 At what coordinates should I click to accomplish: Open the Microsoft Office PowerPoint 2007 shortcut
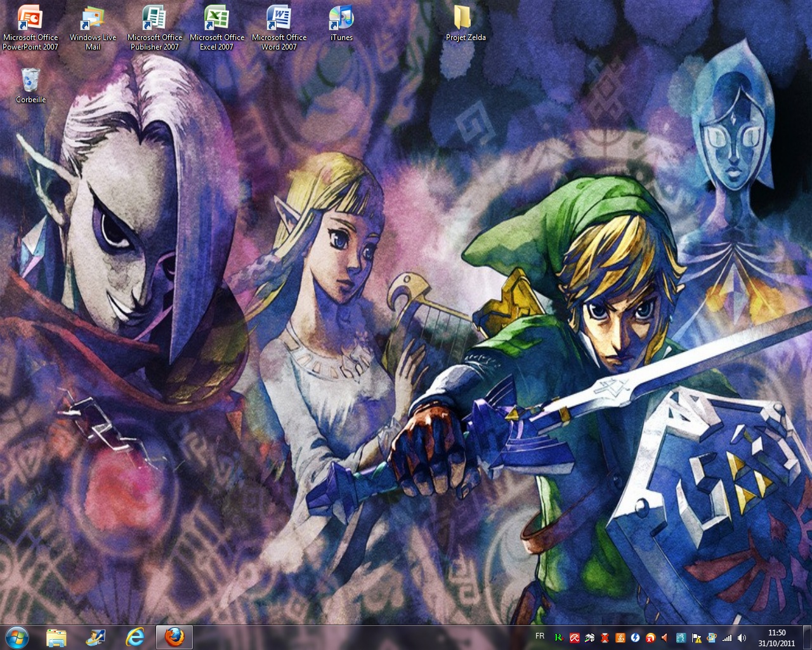30,28
